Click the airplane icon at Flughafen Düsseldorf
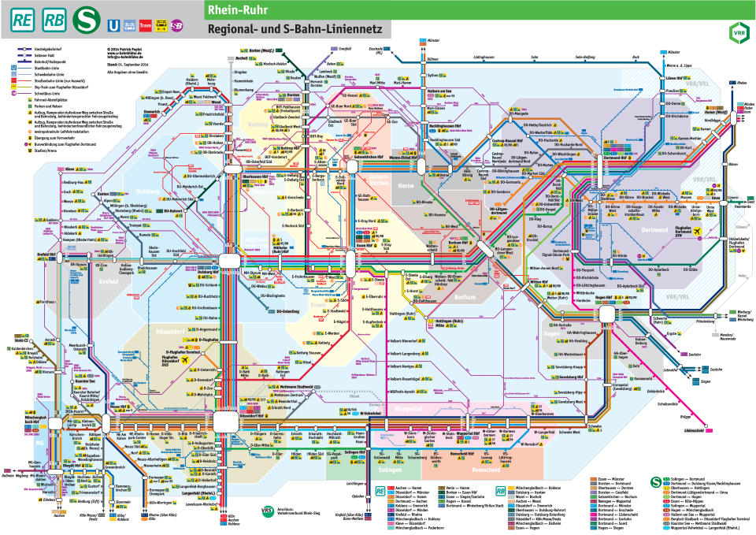 tap(183, 360)
